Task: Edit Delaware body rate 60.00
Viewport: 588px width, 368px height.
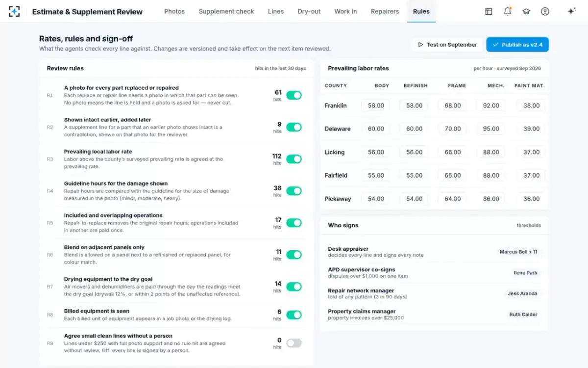Action: tap(376, 129)
